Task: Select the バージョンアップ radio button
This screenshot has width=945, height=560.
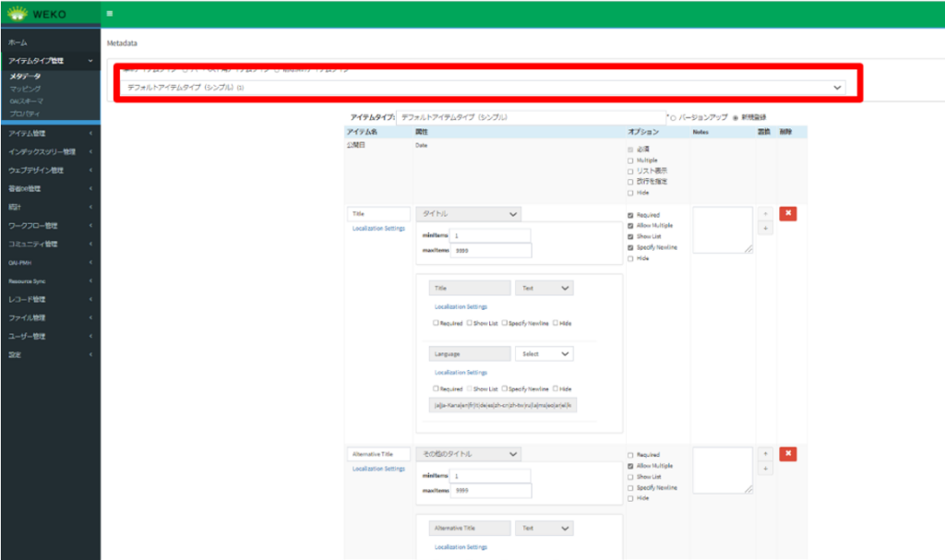Action: point(673,118)
